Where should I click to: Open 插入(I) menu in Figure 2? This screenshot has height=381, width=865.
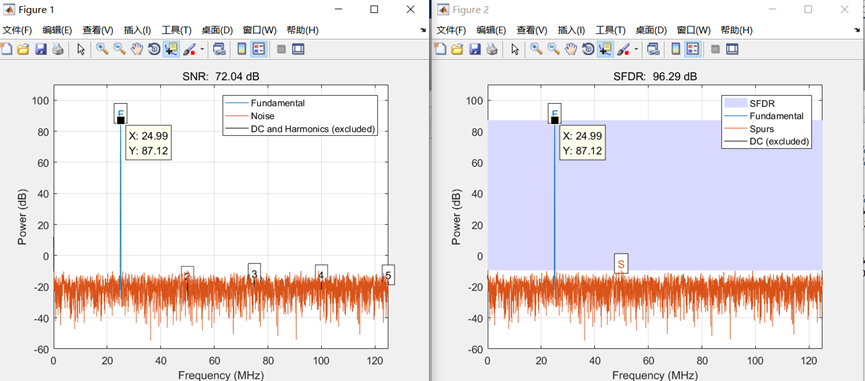point(572,30)
